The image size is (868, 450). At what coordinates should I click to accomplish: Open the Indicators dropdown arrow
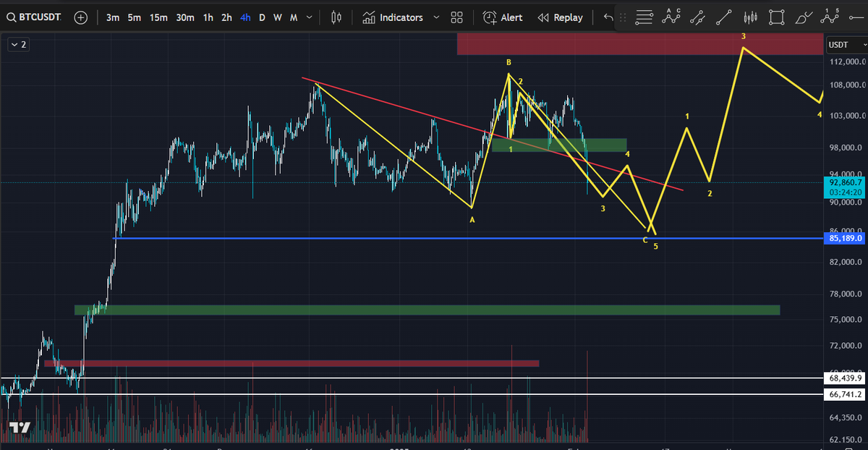tap(435, 17)
